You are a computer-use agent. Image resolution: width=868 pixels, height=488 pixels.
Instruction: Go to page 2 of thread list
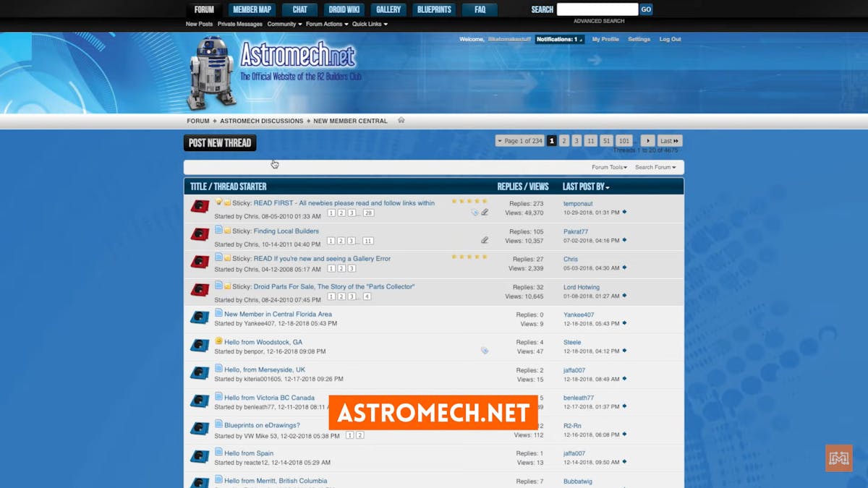(564, 141)
